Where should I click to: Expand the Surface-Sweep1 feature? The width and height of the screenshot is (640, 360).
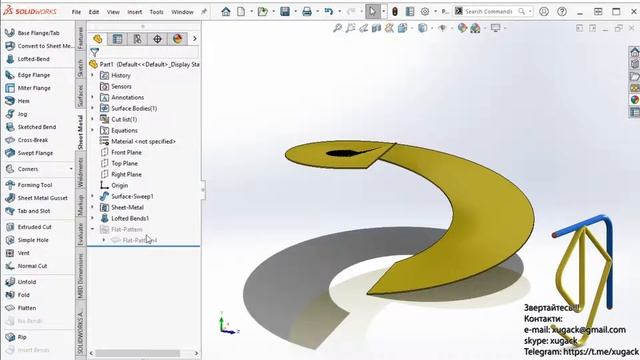coord(92,196)
